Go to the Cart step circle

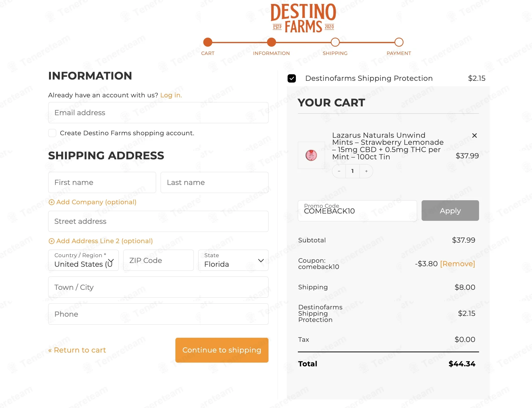point(208,42)
